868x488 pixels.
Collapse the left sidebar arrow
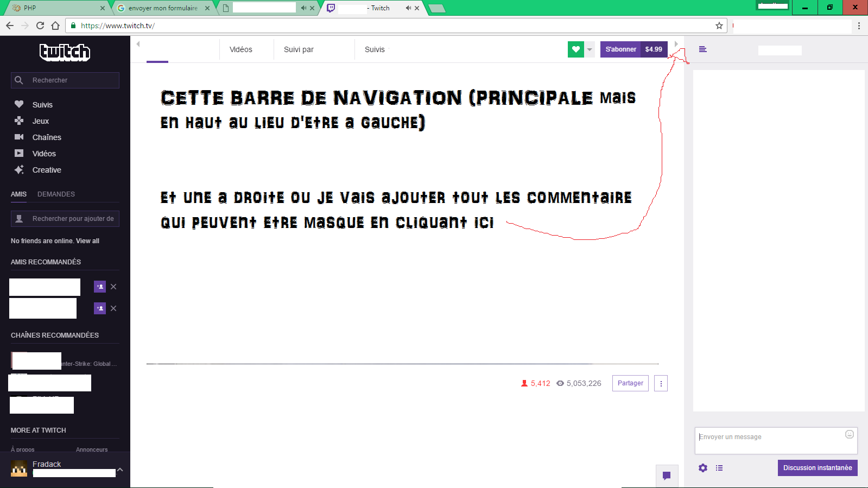click(x=138, y=44)
